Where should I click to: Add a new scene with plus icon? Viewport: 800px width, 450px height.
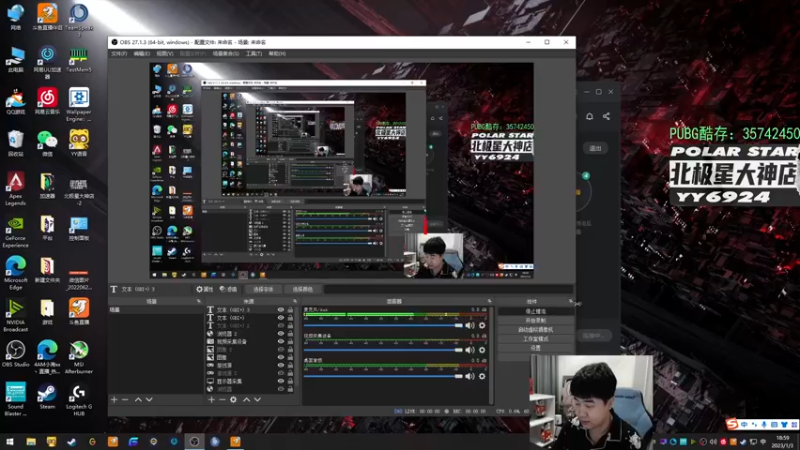pos(114,399)
